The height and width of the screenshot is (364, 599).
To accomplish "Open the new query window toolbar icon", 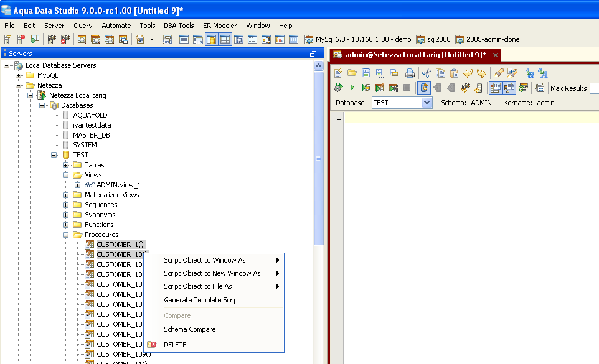I will coord(82,39).
